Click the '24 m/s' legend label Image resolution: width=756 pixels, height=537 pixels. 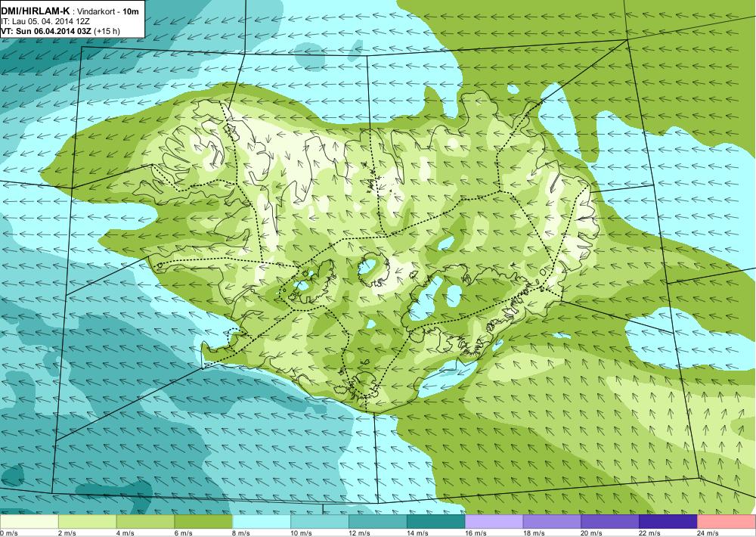click(708, 533)
